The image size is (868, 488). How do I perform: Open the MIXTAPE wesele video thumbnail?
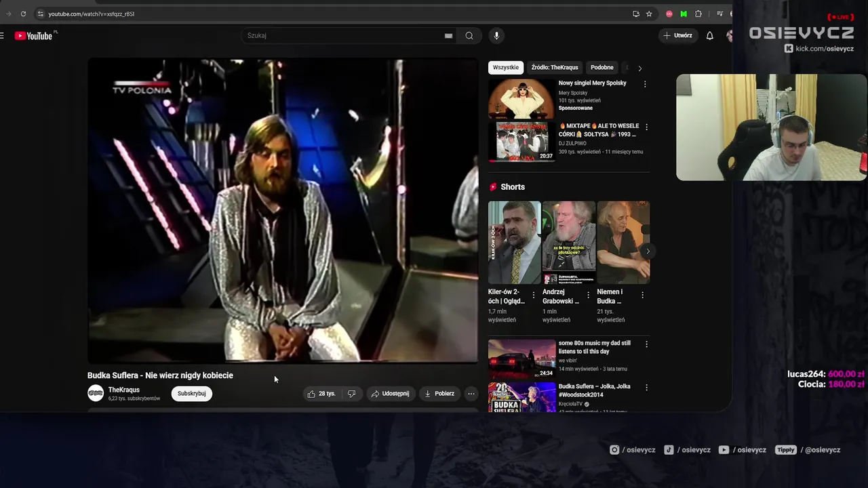click(x=521, y=142)
